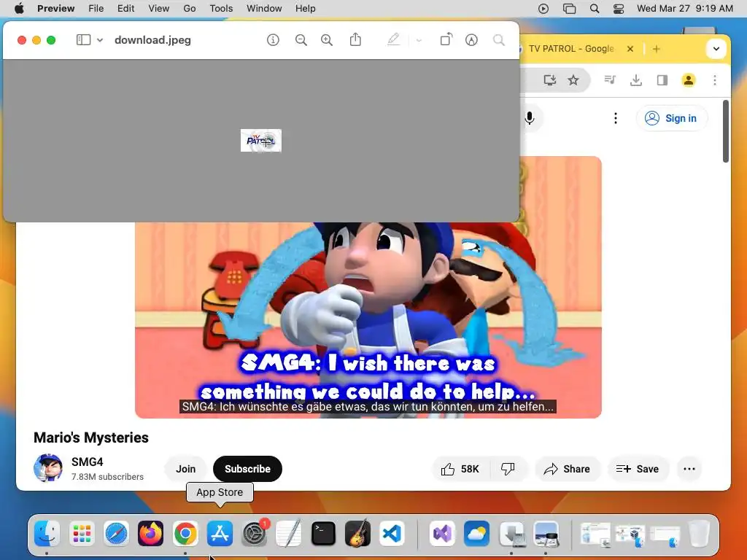
Task: Toggle Preview markup pen tool
Action: (x=393, y=39)
